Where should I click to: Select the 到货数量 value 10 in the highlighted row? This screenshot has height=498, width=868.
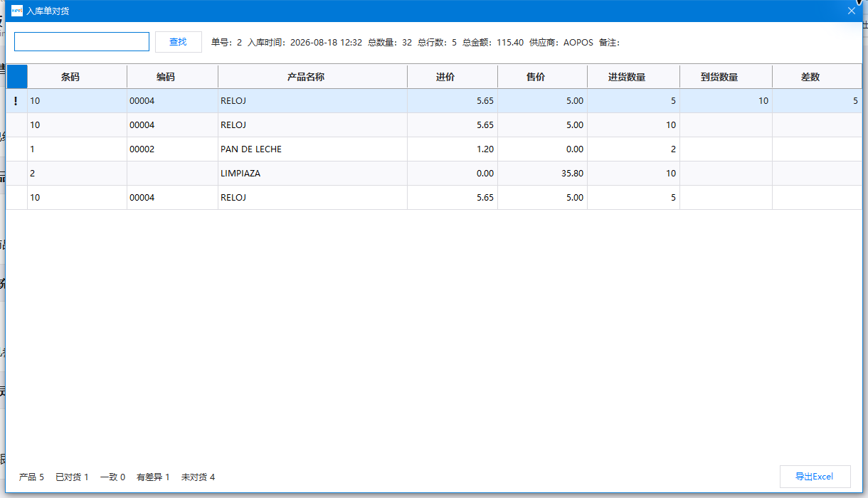pyautogui.click(x=726, y=101)
